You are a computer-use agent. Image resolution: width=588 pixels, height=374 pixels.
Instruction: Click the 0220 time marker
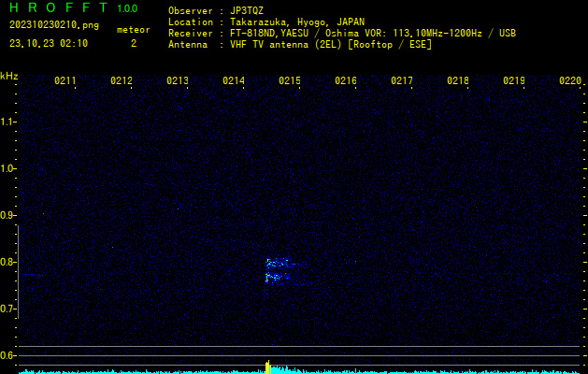pyautogui.click(x=569, y=81)
